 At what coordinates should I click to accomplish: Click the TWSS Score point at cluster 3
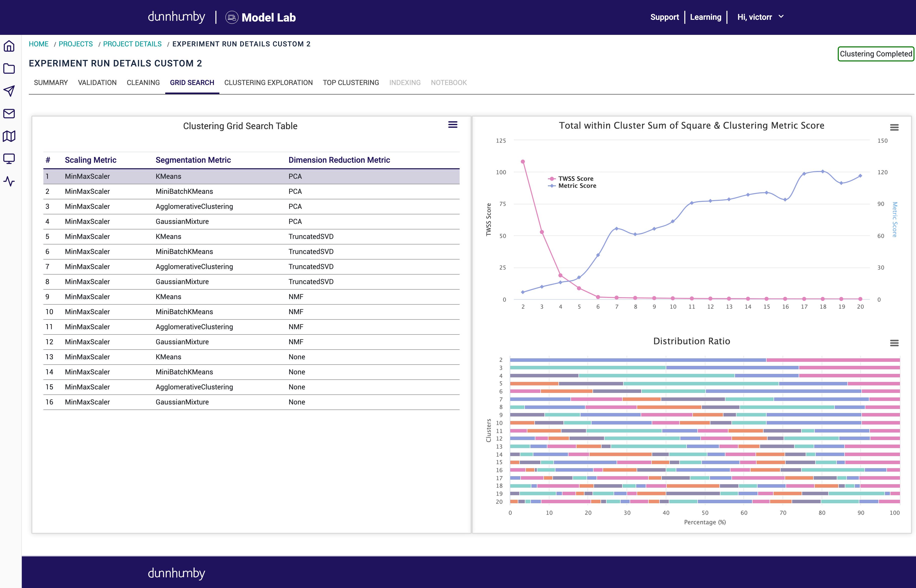pos(542,232)
